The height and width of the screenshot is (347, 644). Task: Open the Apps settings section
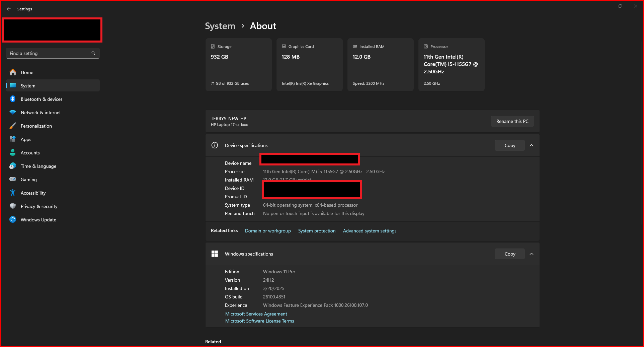(x=53, y=139)
